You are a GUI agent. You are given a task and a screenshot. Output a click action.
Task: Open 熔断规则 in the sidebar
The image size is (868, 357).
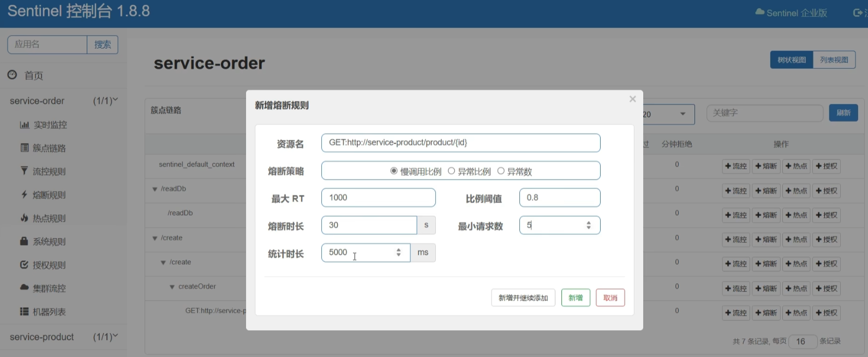click(x=43, y=195)
